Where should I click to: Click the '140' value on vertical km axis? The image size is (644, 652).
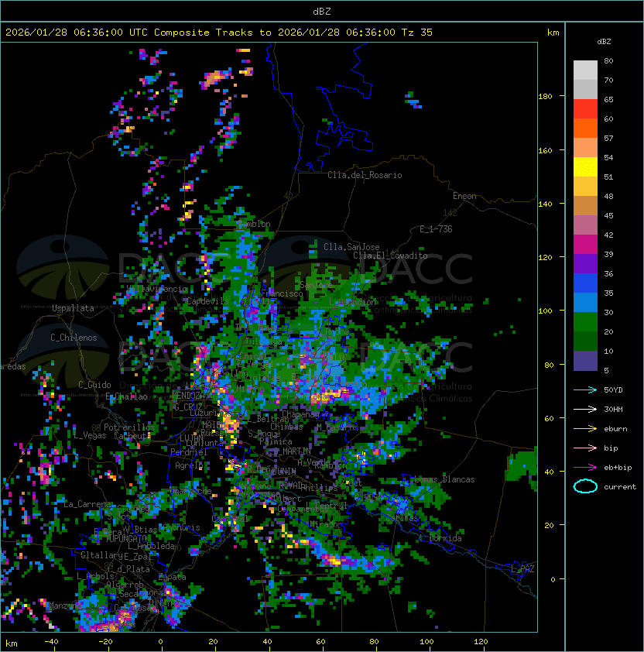click(545, 204)
